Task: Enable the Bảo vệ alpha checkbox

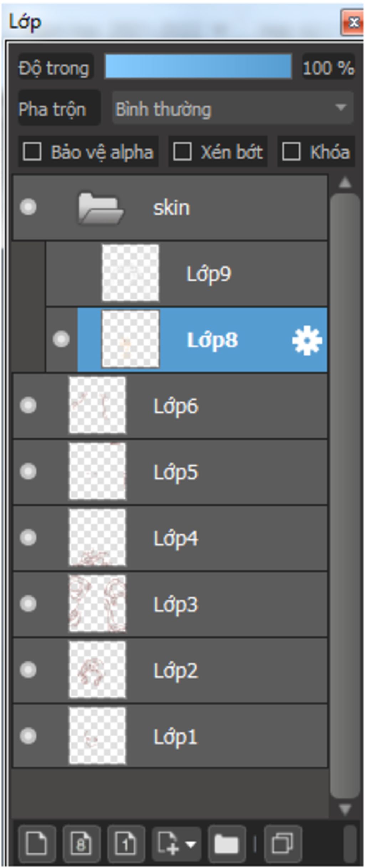Action: coord(32,151)
